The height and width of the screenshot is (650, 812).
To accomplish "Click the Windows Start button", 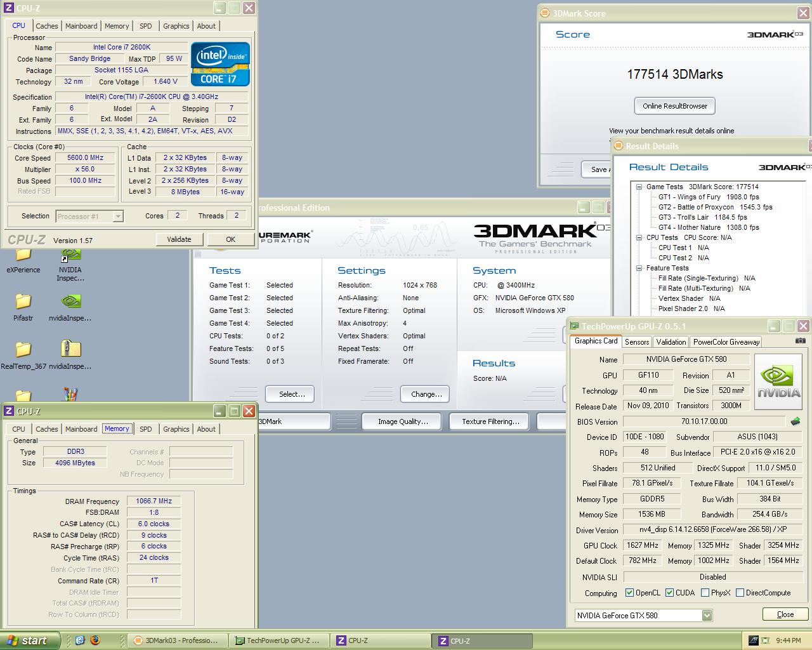I will tap(29, 640).
